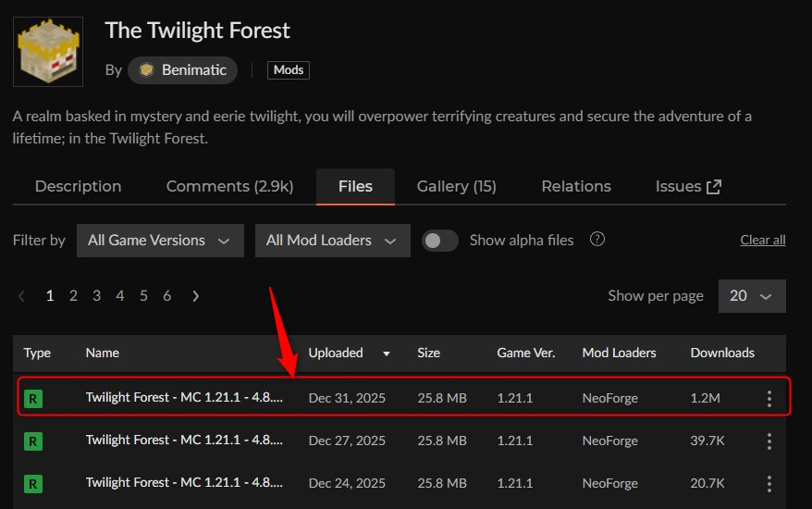
Task: Go to page 6 of files
Action: 166,296
